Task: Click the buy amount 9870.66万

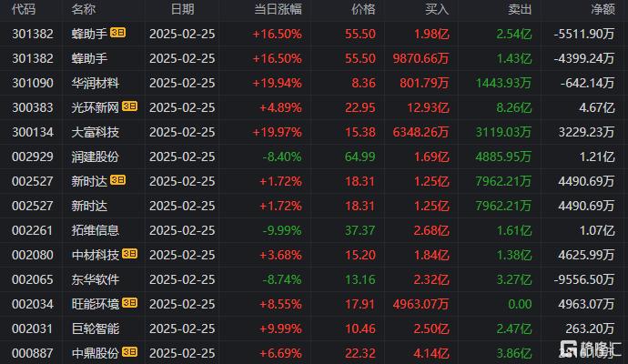Action: pos(420,58)
